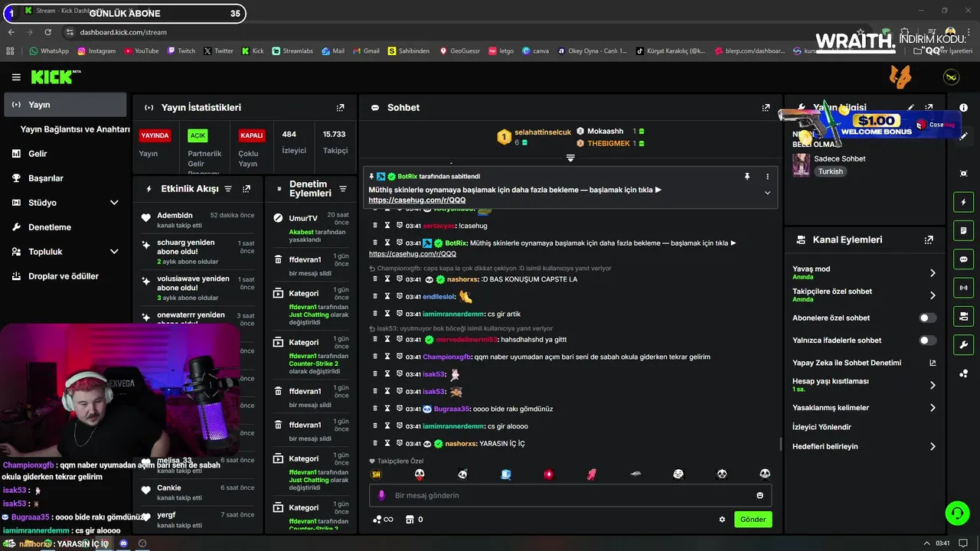Open chat settings gear icon
Screen dimensions: 980x551
(x=722, y=520)
